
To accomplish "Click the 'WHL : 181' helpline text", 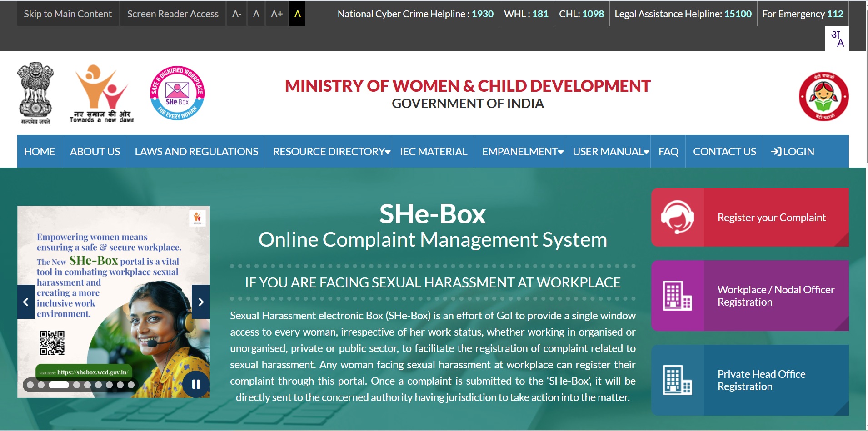I will 526,14.
